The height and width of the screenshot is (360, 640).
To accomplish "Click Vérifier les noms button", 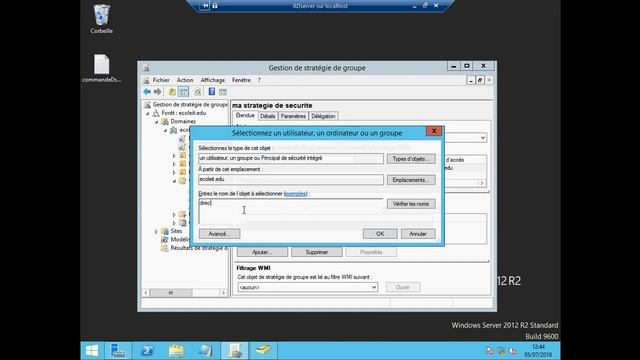I will (411, 204).
